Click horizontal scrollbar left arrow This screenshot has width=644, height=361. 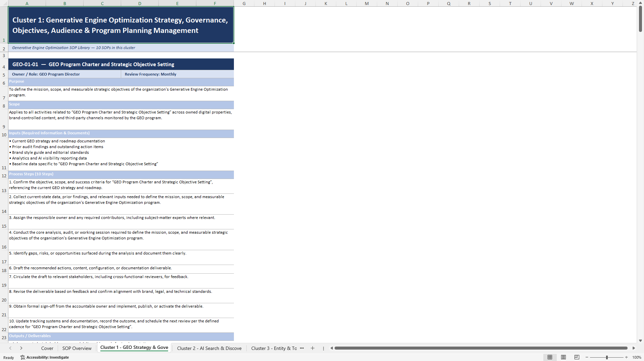pyautogui.click(x=332, y=348)
